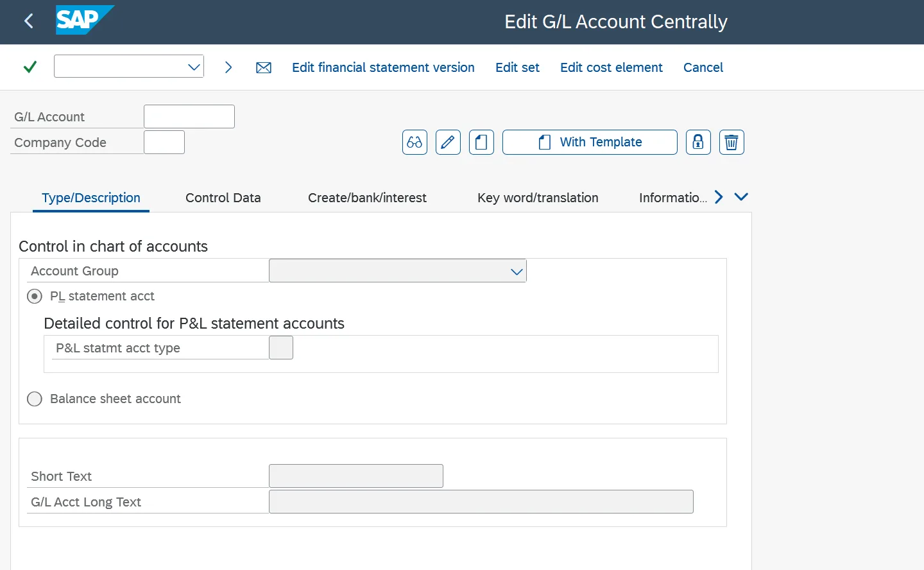The width and height of the screenshot is (924, 570).
Task: Expand the tab list dropdown chevron
Action: (x=741, y=197)
